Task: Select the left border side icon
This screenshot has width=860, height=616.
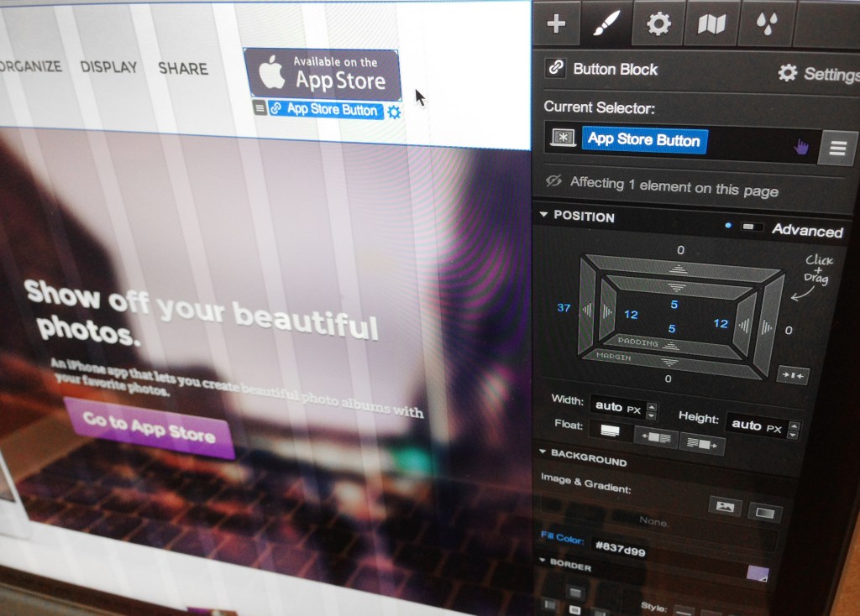Action: pyautogui.click(x=549, y=604)
